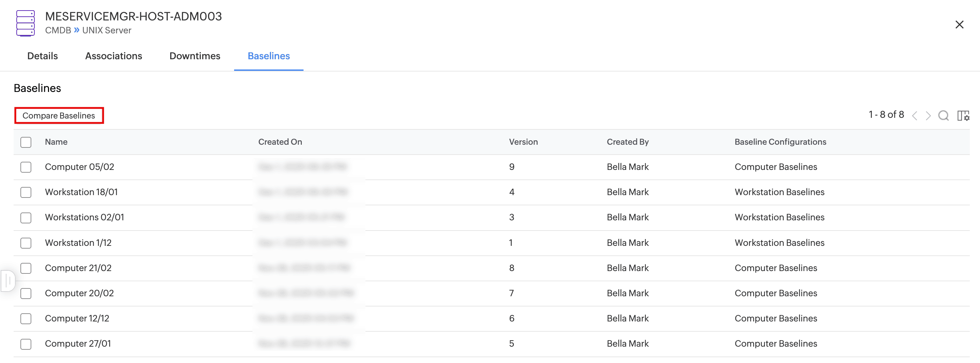Sort by the Version column header
The height and width of the screenshot is (363, 980).
523,142
